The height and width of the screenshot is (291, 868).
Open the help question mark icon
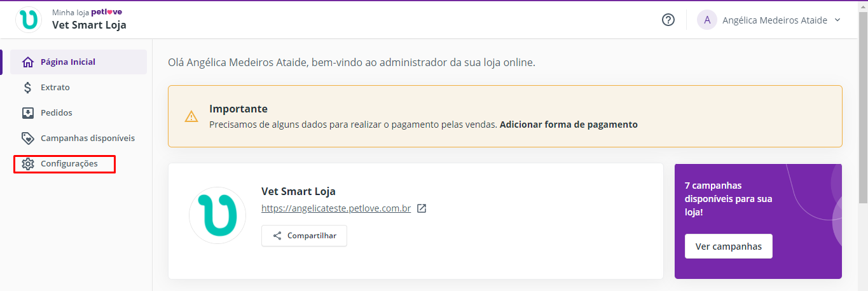coord(668,20)
